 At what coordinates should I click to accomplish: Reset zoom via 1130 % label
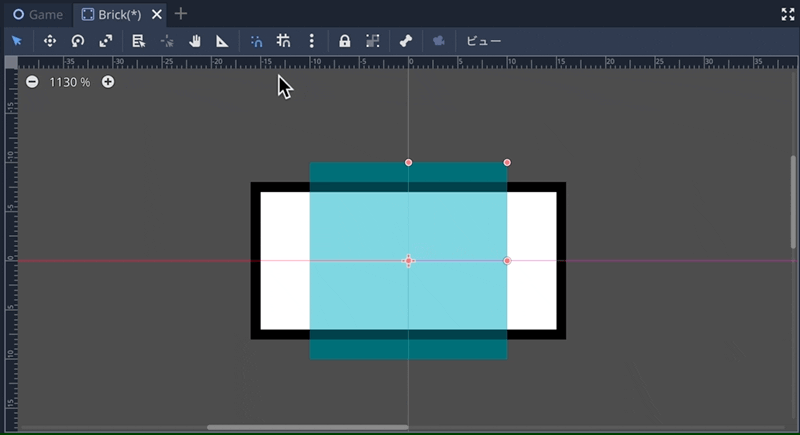tap(69, 82)
